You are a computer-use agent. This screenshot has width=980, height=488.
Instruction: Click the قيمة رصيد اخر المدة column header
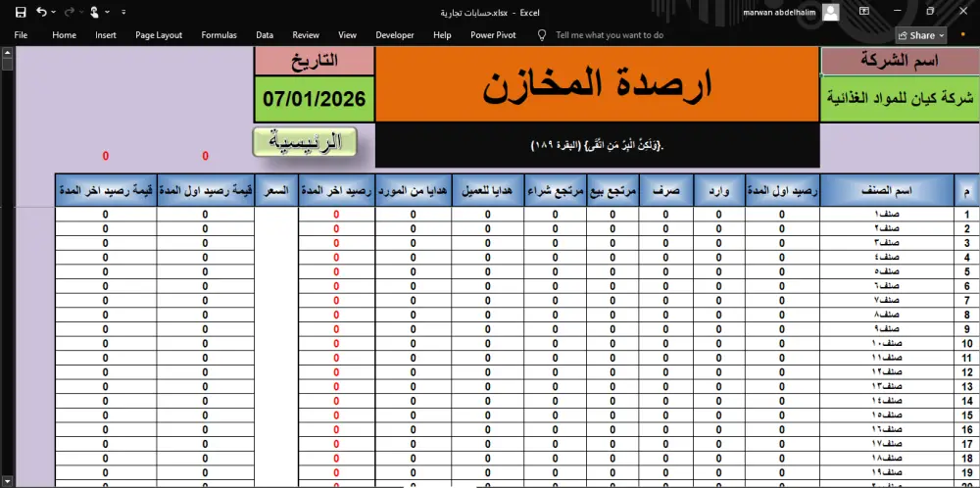coord(106,190)
